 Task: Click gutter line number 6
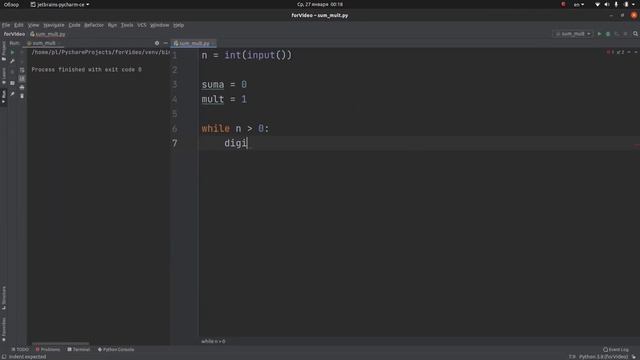[175, 129]
